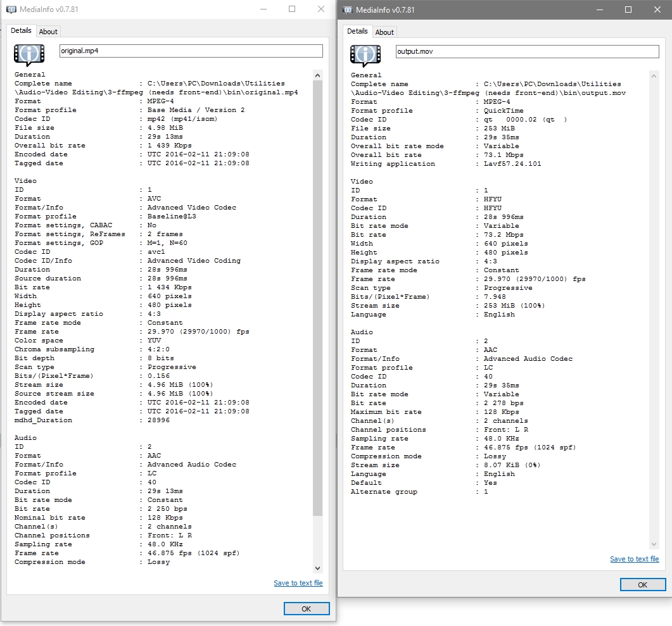Click 'Nominal bit rate' label in left window
This screenshot has height=626, width=672.
[49, 518]
